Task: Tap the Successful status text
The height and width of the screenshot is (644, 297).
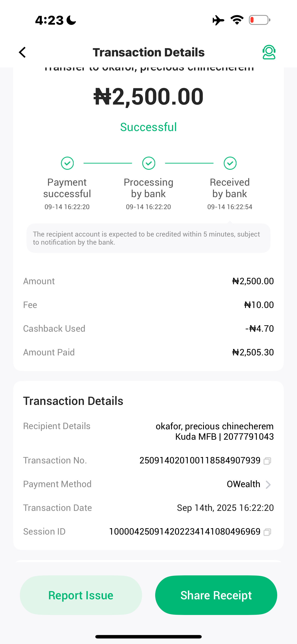Action: [x=148, y=127]
